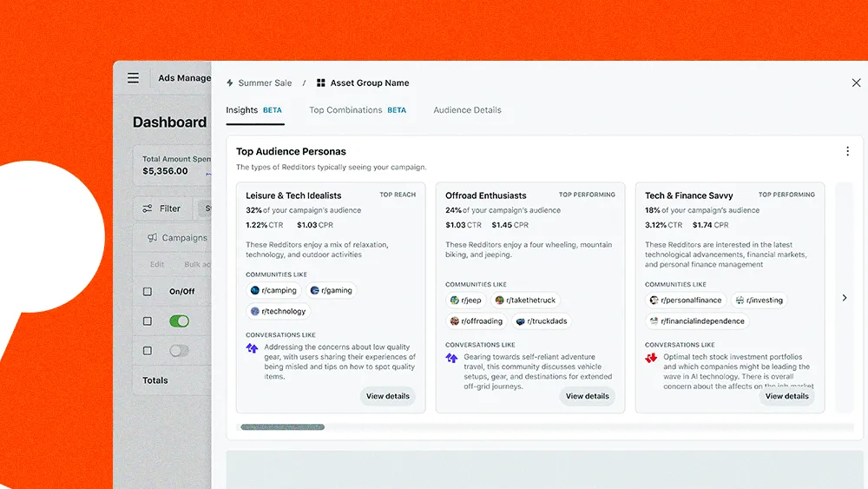868x489 pixels.
Task: Select the Campaigns tab in dashboard
Action: [x=178, y=238]
